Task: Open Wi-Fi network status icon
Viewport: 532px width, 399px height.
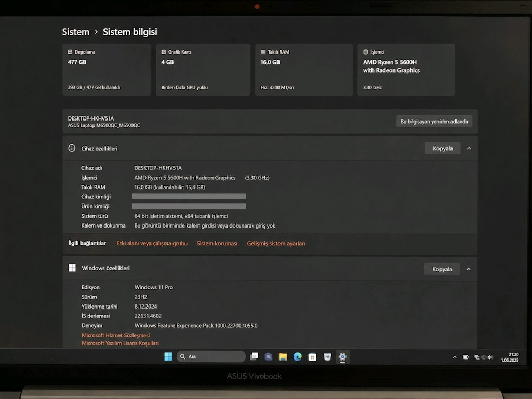Action: (x=476, y=357)
